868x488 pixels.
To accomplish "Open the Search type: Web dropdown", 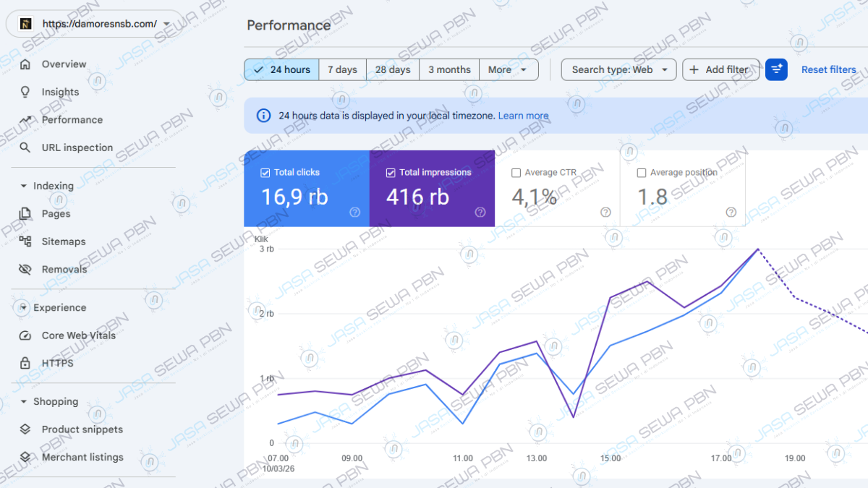I will coord(618,69).
